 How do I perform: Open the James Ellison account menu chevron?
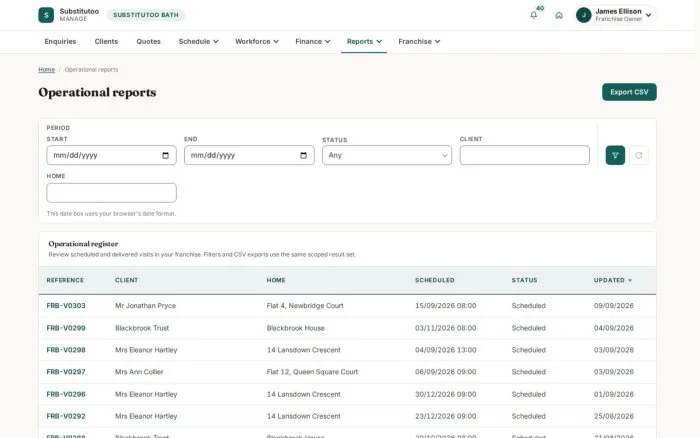pos(648,15)
